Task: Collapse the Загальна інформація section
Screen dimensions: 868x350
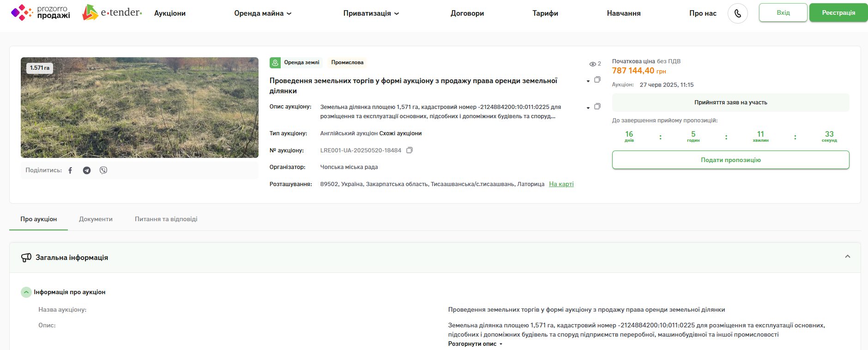Action: coord(847,257)
